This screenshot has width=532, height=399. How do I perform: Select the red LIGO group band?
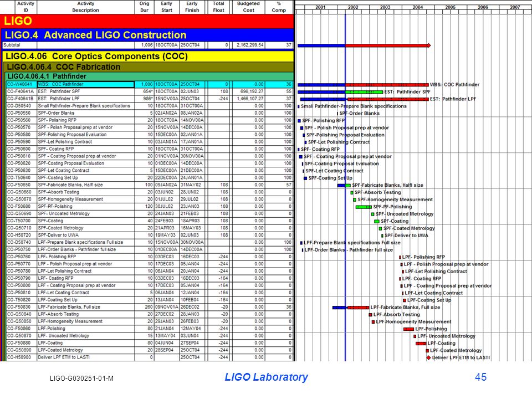click(147, 21)
